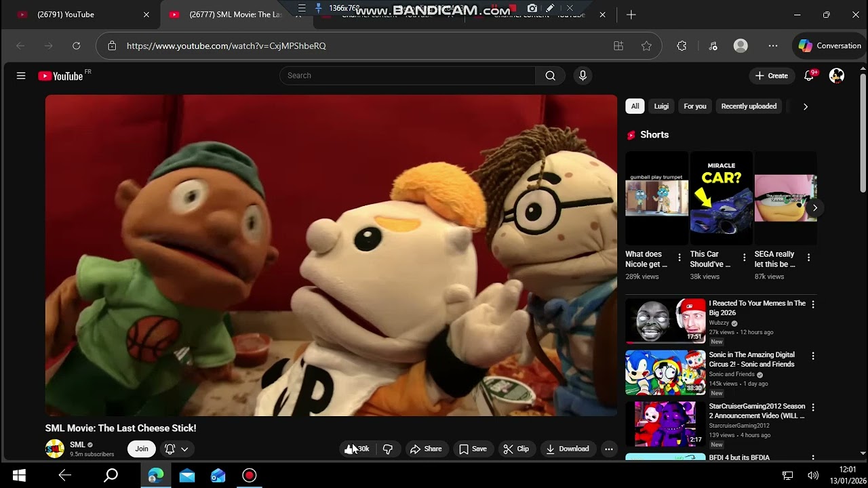The width and height of the screenshot is (868, 488).
Task: Click the browser address bar URL
Action: 226,45
